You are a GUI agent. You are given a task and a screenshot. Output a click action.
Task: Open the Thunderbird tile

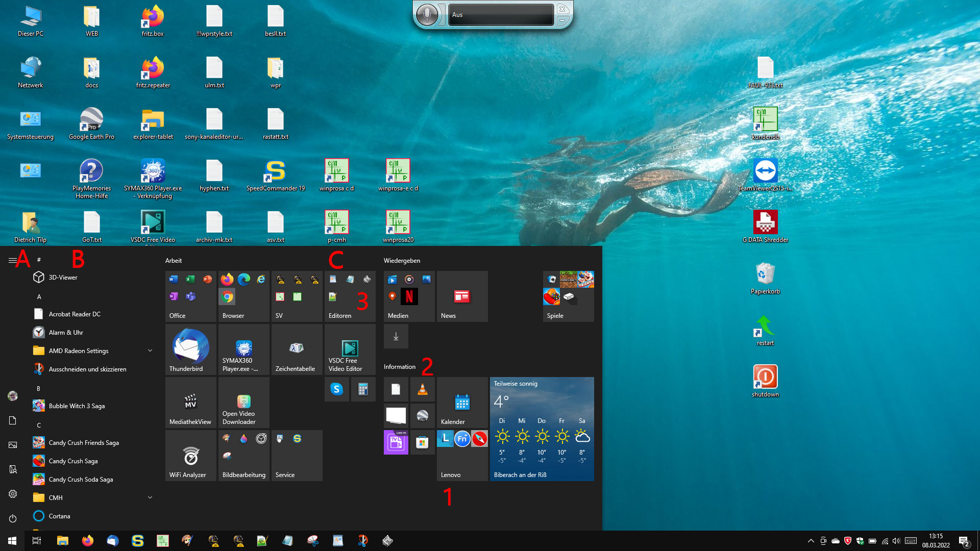190,349
